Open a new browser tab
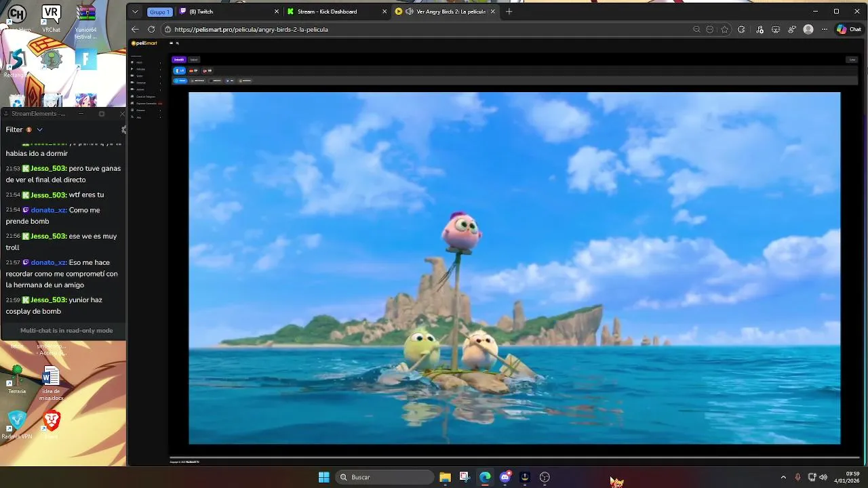The width and height of the screenshot is (868, 488). pyautogui.click(x=509, y=12)
